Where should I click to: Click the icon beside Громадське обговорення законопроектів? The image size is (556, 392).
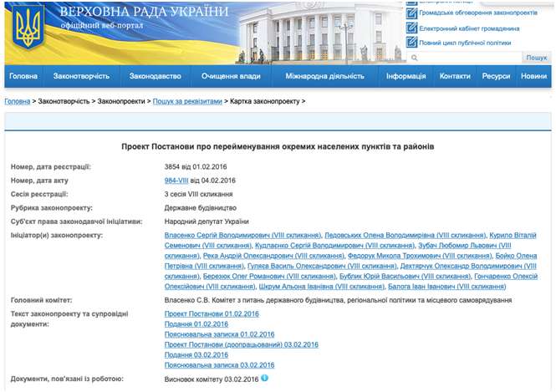412,14
